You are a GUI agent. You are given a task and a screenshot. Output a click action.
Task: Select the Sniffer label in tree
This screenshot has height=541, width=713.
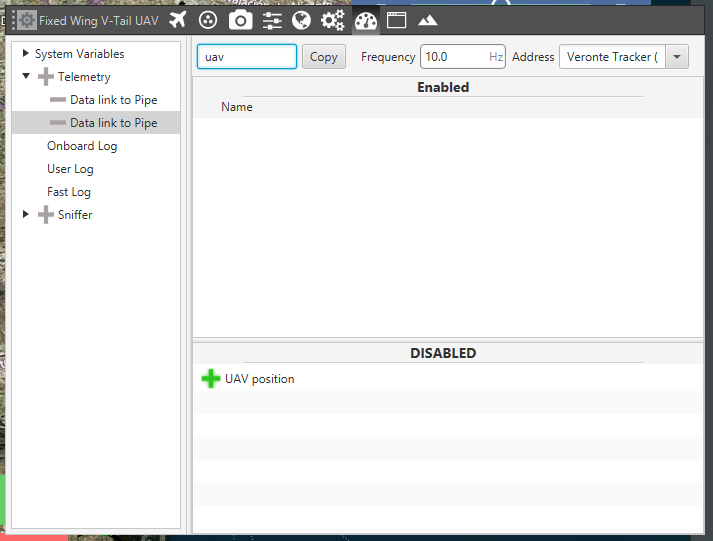(75, 215)
